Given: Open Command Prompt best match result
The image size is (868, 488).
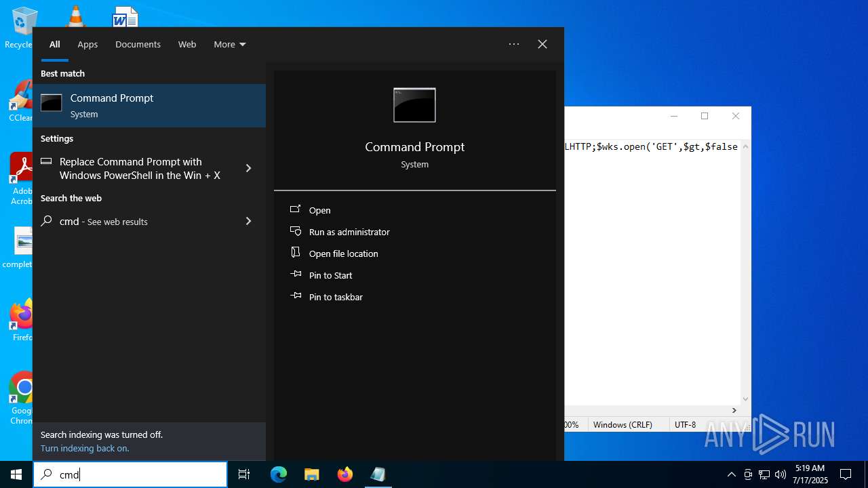Looking at the screenshot, I should point(149,106).
